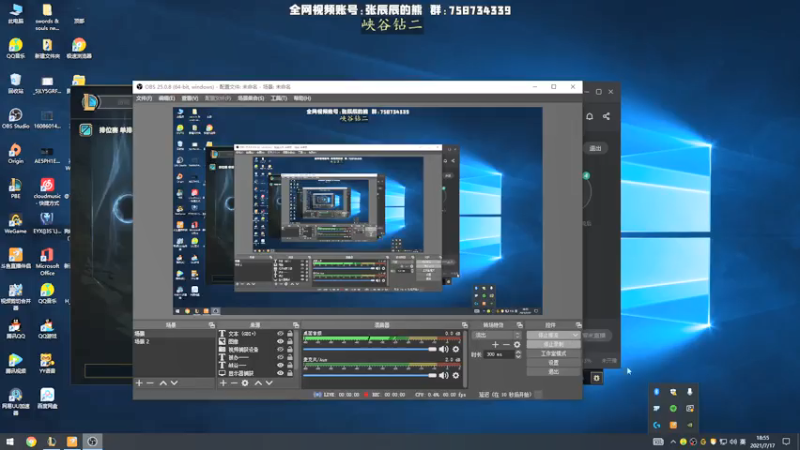Image resolution: width=800 pixels, height=450 pixels.
Task: Open settings gear for 麦克风/Aux mixer channel
Action: tap(456, 376)
